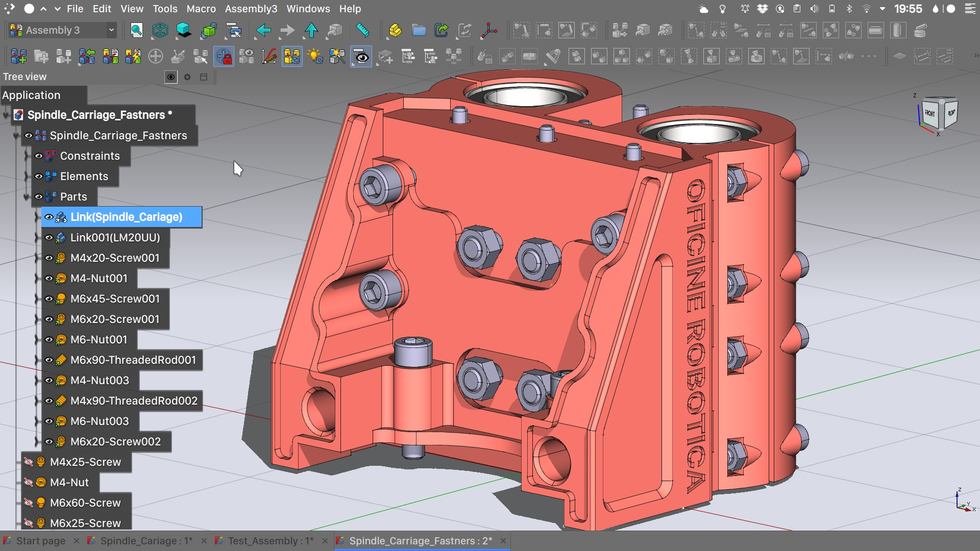The width and height of the screenshot is (980, 551).
Task: Click the yellow Part create icon
Action: point(395,31)
